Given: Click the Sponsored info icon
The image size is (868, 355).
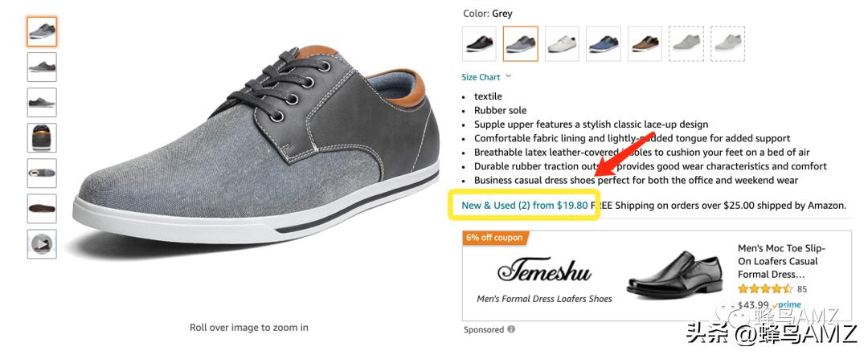Looking at the screenshot, I should [x=511, y=329].
